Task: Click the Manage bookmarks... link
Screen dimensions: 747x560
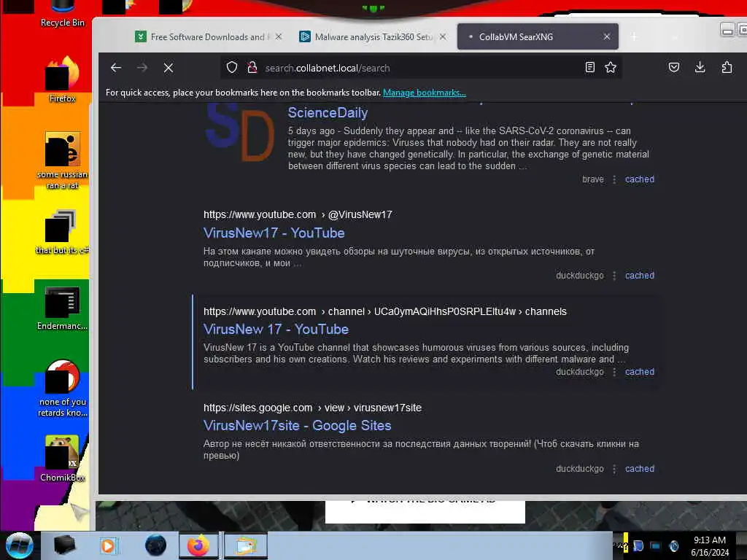Action: point(424,93)
